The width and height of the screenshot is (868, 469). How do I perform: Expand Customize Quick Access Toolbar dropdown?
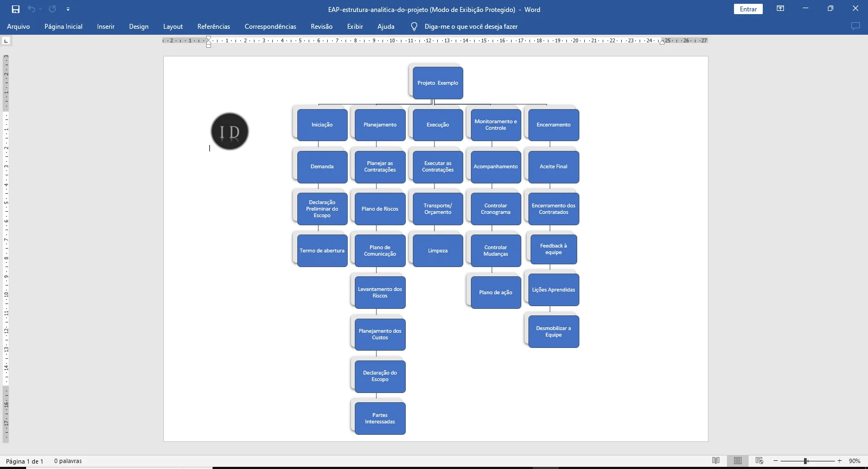[x=68, y=9]
